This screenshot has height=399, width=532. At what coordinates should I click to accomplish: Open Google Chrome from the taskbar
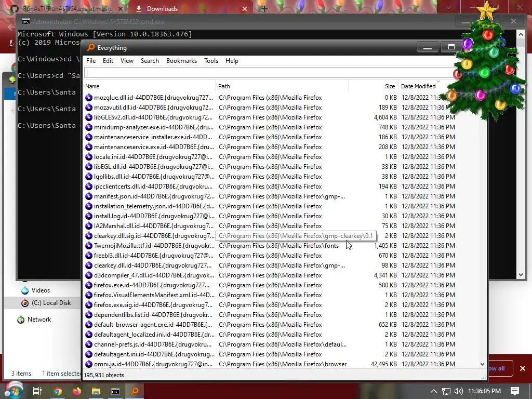click(x=58, y=391)
